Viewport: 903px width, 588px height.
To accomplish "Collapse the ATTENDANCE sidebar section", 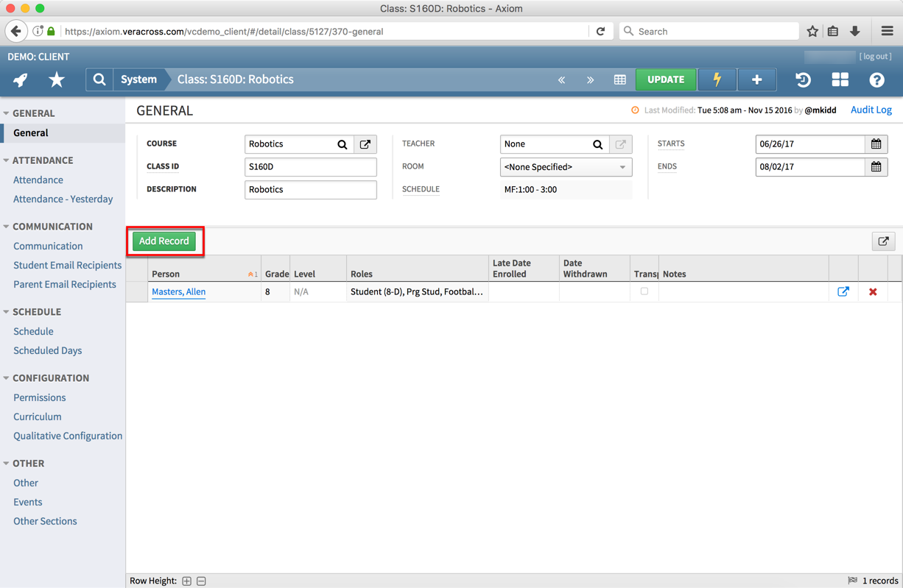I will point(7,160).
